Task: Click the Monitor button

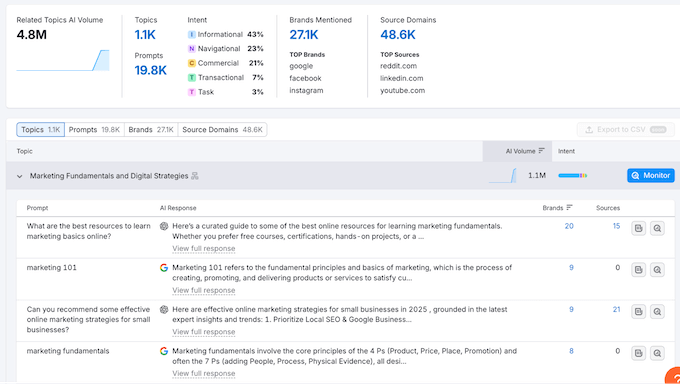Action: click(651, 175)
